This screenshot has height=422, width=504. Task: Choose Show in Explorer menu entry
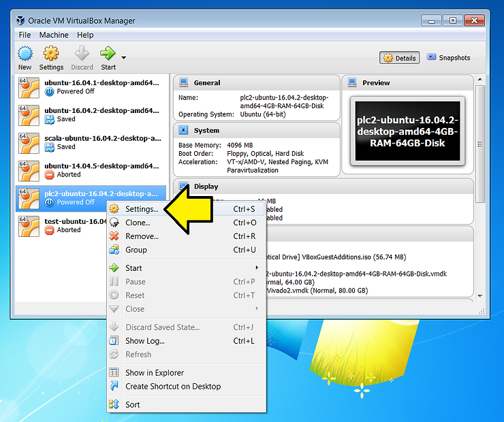(x=186, y=372)
